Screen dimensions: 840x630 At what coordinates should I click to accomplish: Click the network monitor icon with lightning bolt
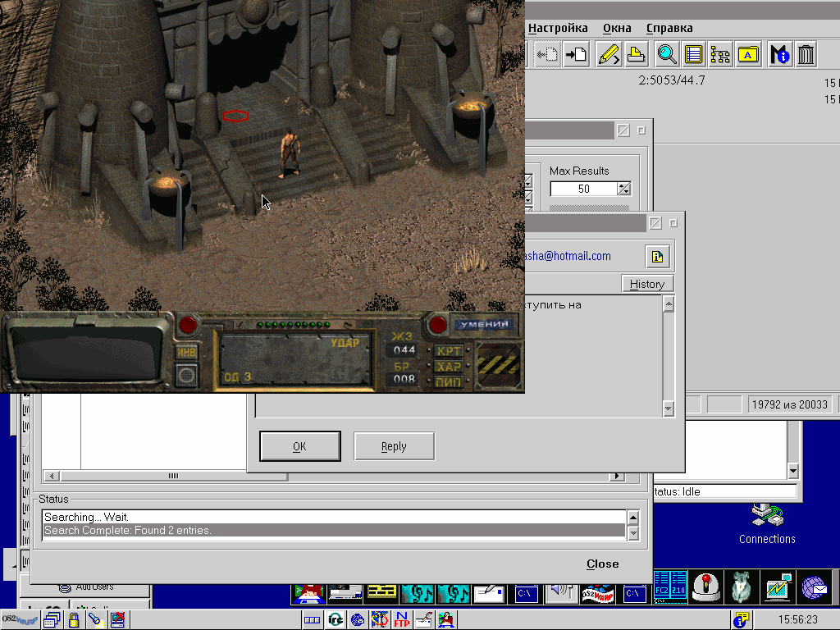point(778,587)
